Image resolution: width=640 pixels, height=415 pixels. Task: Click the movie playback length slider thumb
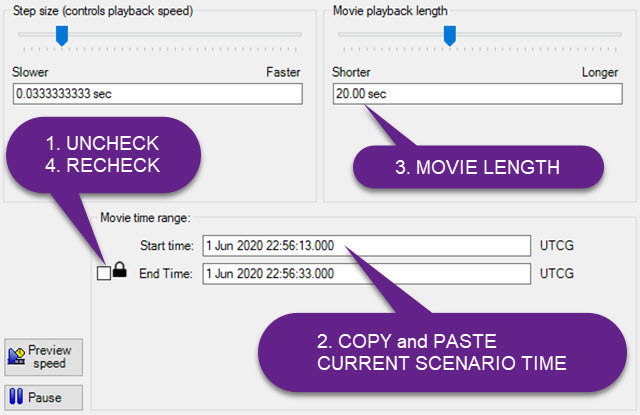[450, 36]
